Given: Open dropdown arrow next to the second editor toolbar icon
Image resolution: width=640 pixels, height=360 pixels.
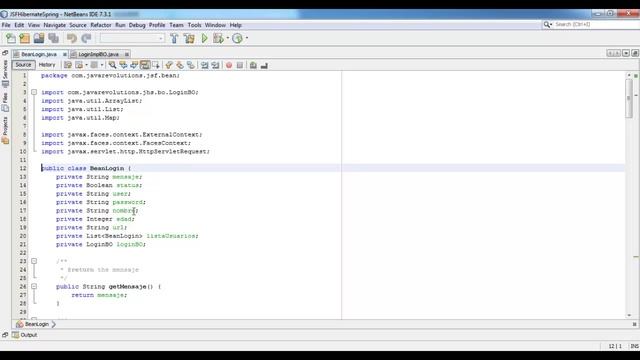Looking at the screenshot, I should (87, 65).
